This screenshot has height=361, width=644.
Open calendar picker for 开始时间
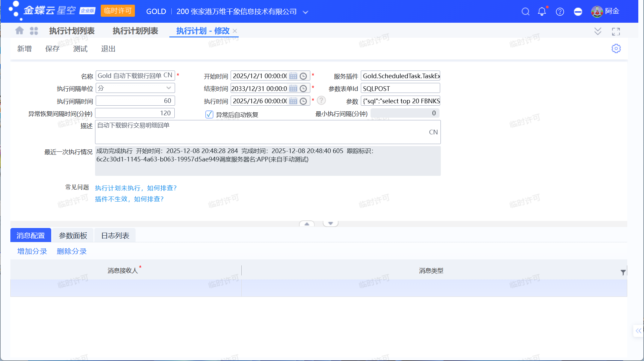coord(293,76)
